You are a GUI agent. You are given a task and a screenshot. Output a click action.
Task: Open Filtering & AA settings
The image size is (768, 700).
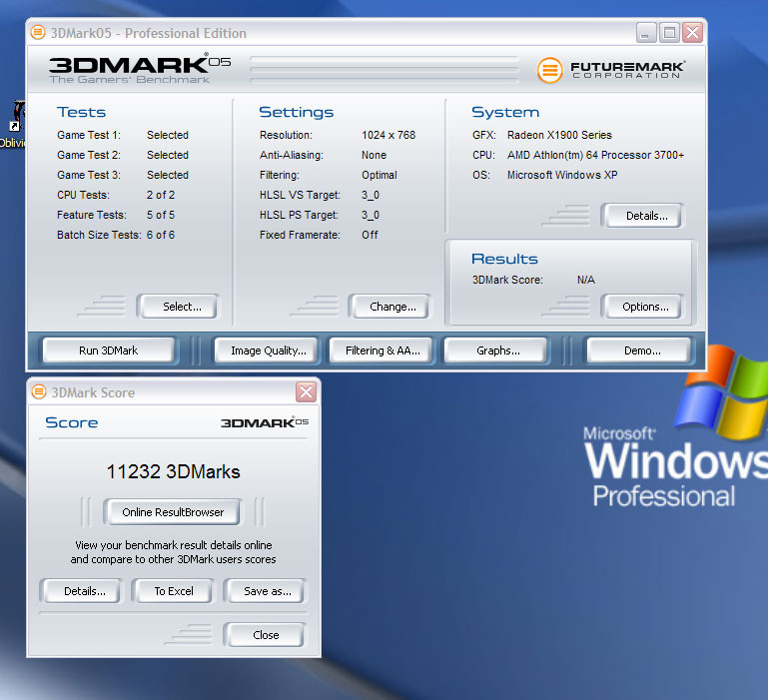click(x=383, y=350)
